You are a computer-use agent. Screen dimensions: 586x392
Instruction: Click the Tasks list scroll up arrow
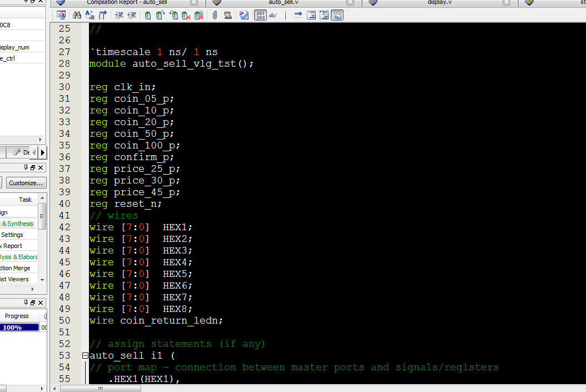coord(42,198)
